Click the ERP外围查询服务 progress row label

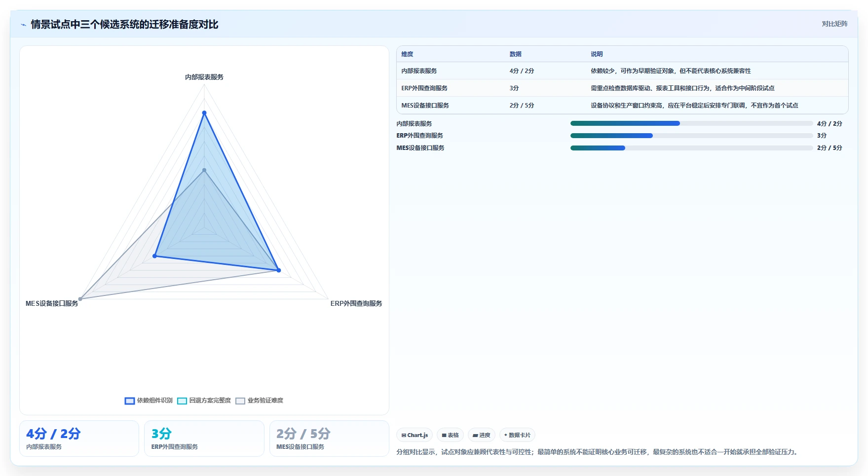point(419,136)
